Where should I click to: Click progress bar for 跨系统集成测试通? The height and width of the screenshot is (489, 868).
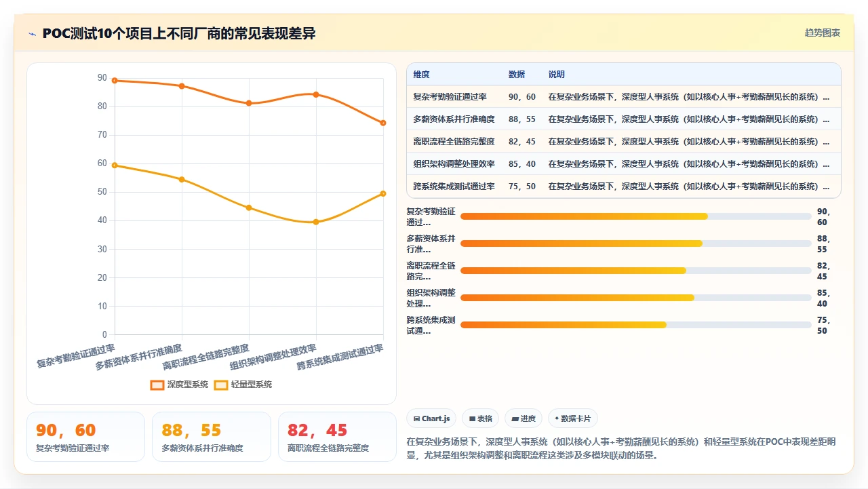pyautogui.click(x=635, y=325)
